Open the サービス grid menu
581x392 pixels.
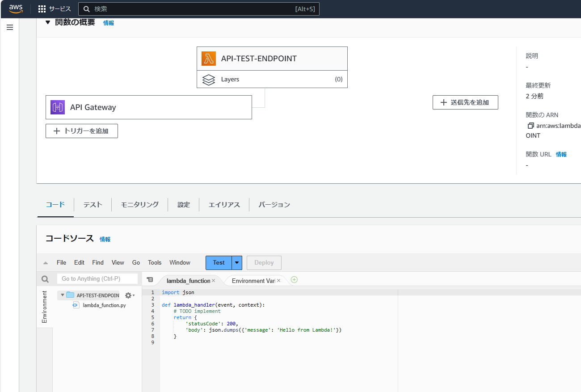click(x=55, y=9)
